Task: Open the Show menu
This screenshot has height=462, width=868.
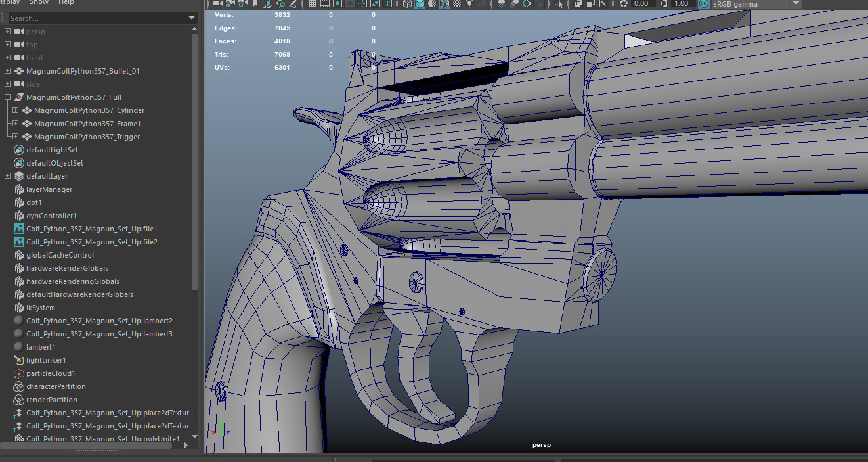Action: click(x=38, y=3)
